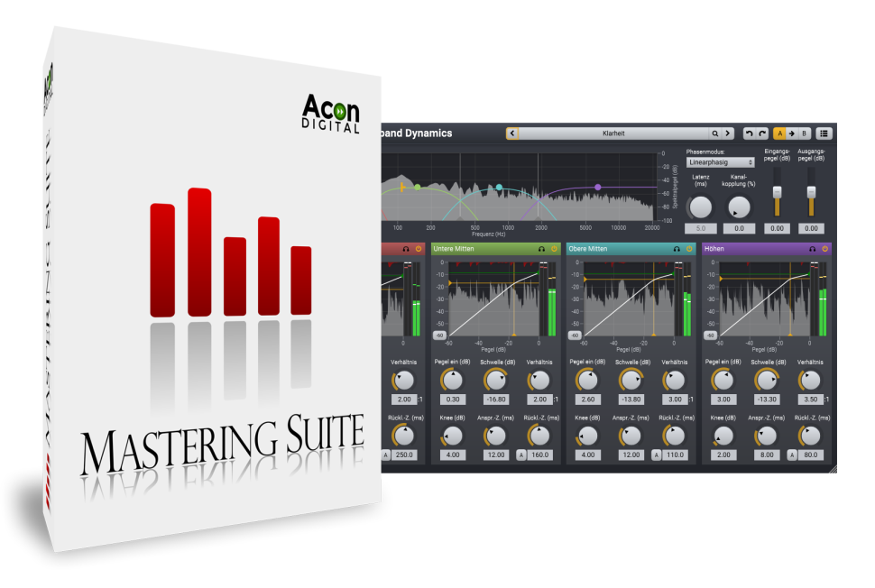Solo the Höhen band with headphones
The image size is (875, 588).
pyautogui.click(x=813, y=249)
